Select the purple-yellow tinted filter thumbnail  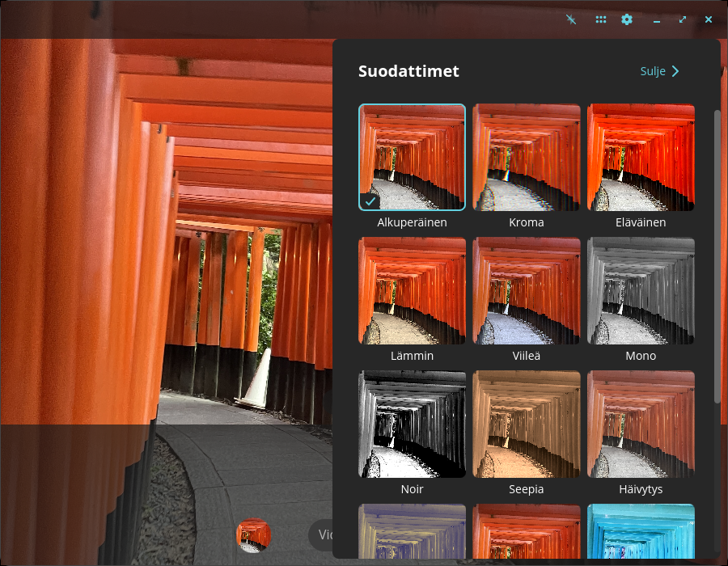(x=412, y=531)
